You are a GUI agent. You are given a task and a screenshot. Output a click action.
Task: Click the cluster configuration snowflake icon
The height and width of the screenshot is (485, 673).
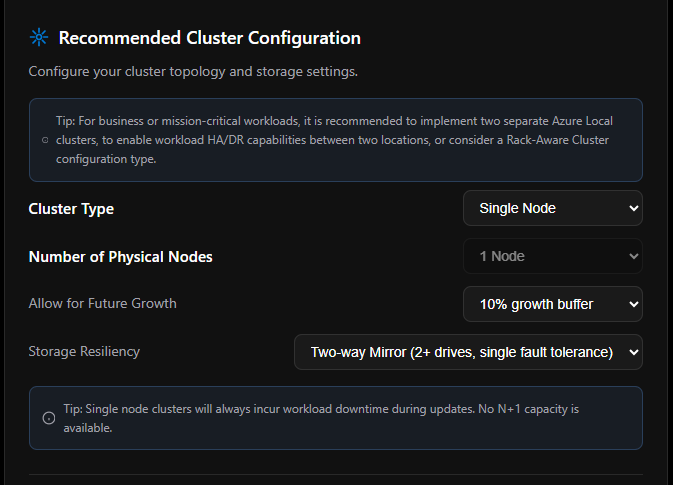38,38
